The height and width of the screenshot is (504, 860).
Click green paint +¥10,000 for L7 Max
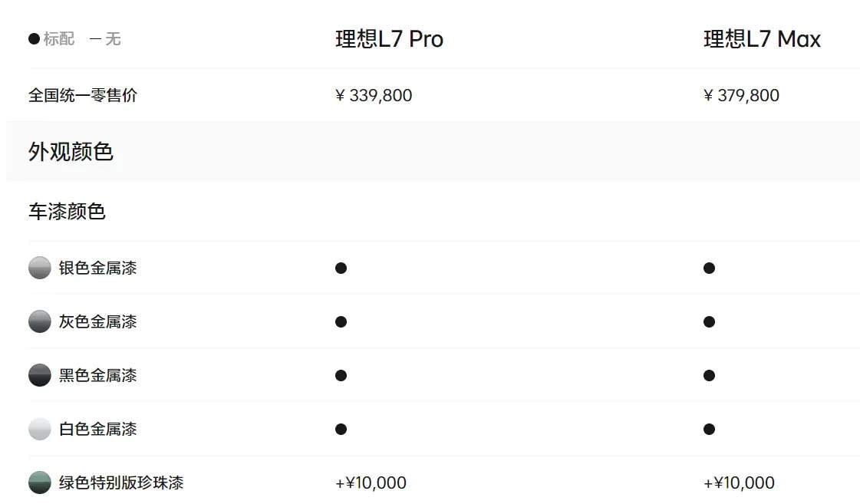pos(739,483)
